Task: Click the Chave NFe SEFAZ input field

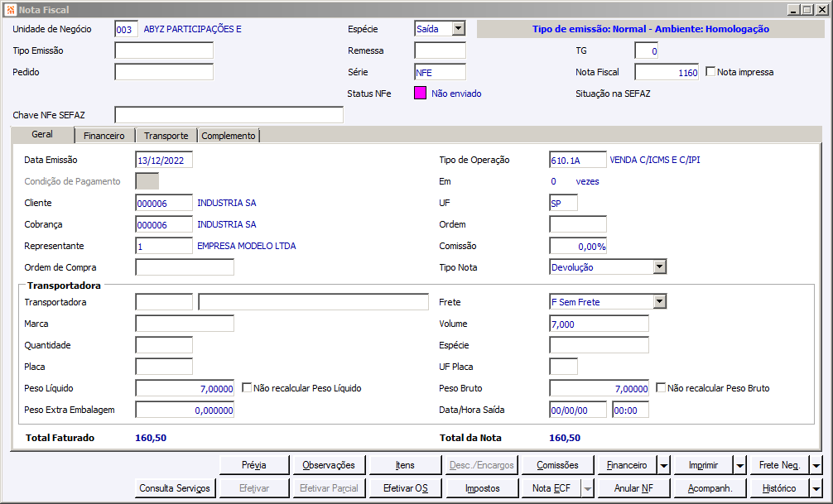Action: (x=229, y=115)
